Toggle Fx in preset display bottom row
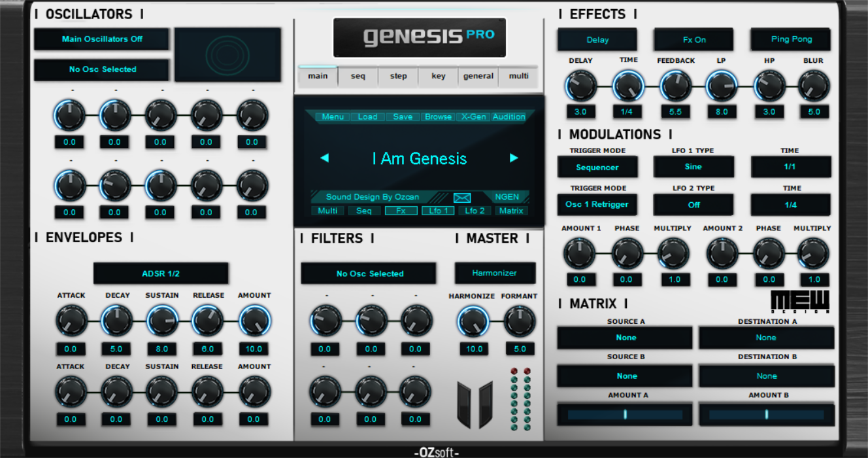Screen dimensions: 868x458 (401, 211)
